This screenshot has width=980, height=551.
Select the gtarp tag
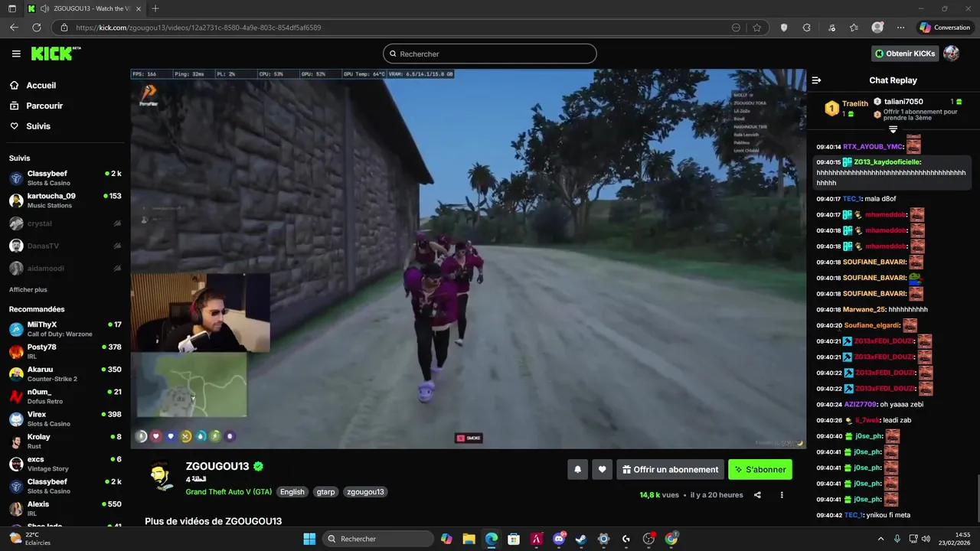pyautogui.click(x=325, y=492)
